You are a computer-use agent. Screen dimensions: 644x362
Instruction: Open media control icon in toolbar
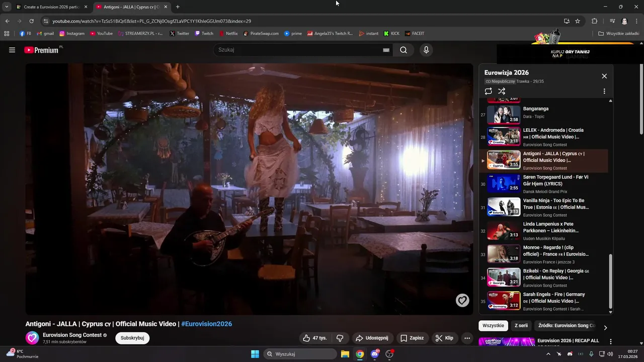(612, 21)
